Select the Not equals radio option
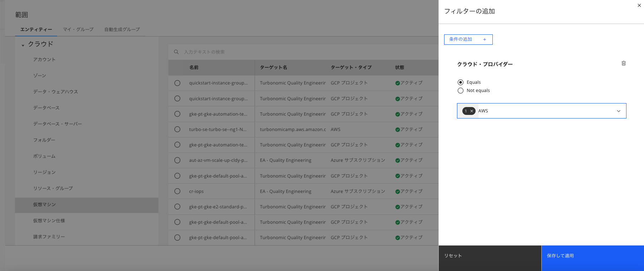This screenshot has height=271, width=644. click(461, 91)
